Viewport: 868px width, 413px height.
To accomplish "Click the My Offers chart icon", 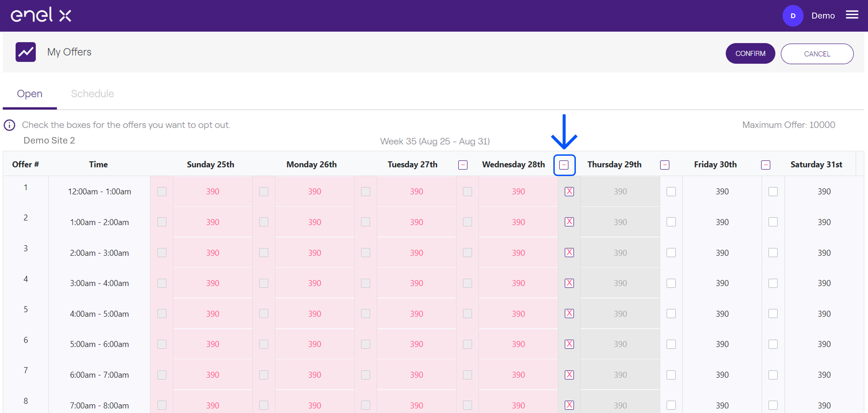I will (26, 52).
